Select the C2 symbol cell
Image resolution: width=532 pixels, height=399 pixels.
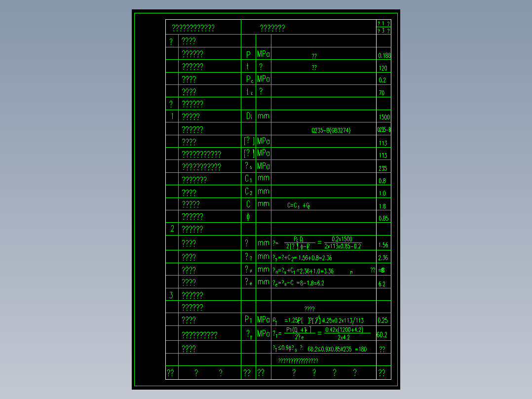[248, 192]
